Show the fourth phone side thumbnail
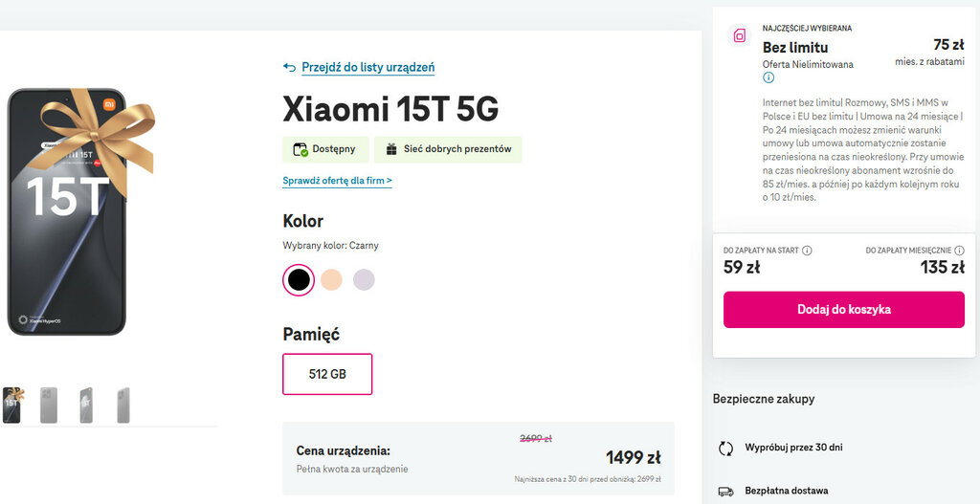The width and height of the screenshot is (980, 504). (x=122, y=405)
